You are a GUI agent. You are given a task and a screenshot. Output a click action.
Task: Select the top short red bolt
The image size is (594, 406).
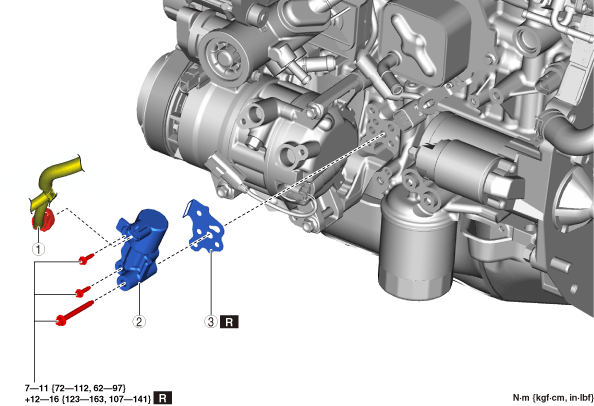tap(86, 259)
